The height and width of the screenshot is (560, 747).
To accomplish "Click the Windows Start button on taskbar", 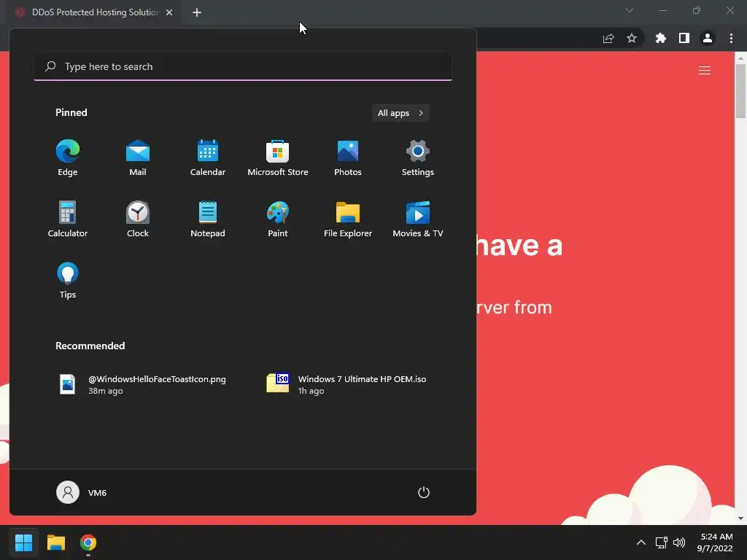I will (x=23, y=542).
